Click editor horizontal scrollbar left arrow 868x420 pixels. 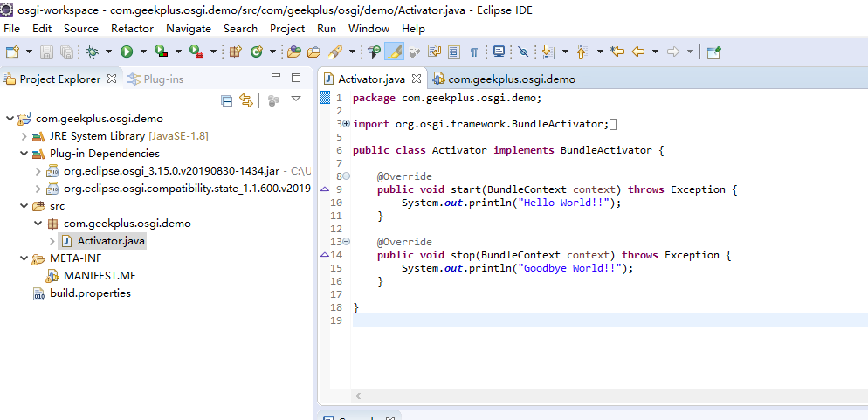tap(358, 396)
